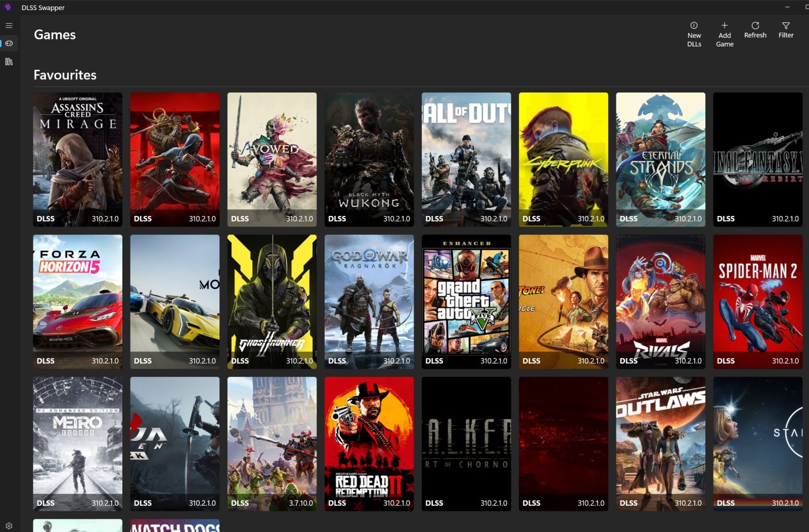Open the Filter options
The image size is (809, 532).
pyautogui.click(x=786, y=30)
